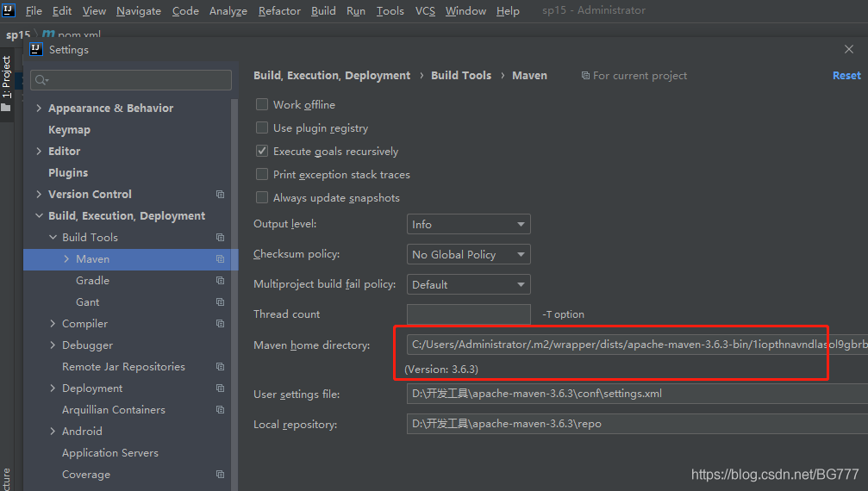Click the For current project copy icon
The height and width of the screenshot is (491, 868).
click(x=585, y=75)
